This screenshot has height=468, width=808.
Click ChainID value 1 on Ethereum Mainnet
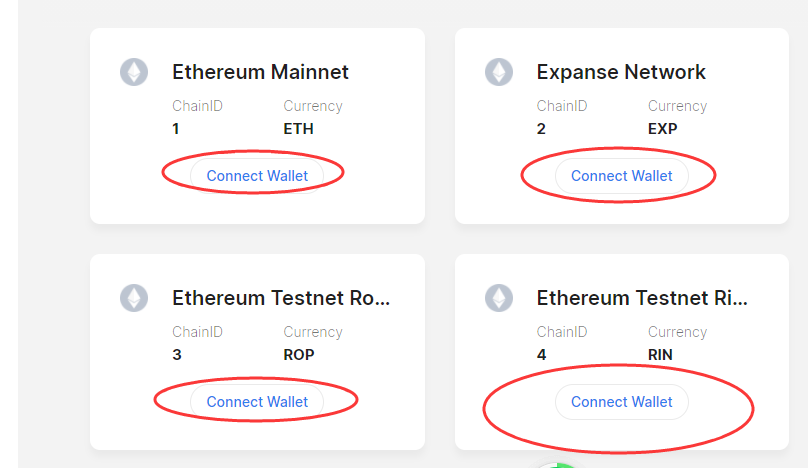click(176, 129)
